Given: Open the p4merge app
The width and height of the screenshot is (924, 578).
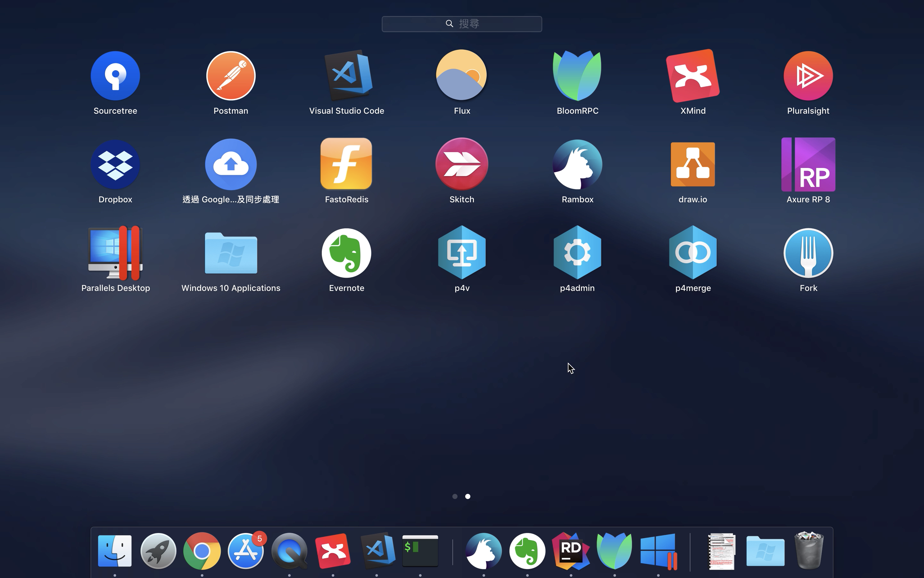Looking at the screenshot, I should (x=693, y=252).
